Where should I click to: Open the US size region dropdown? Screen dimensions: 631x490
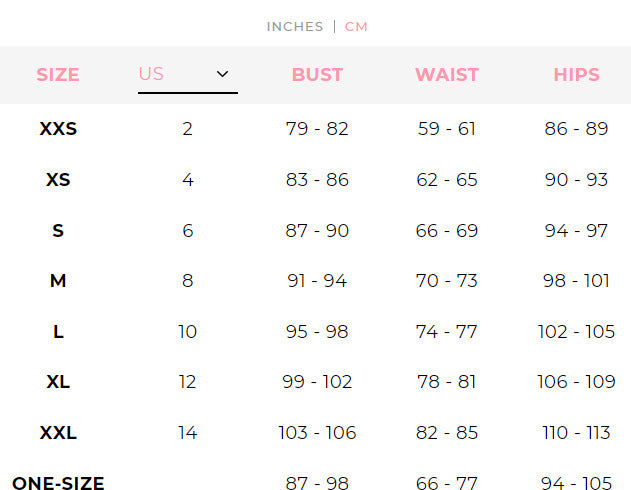pyautogui.click(x=187, y=75)
